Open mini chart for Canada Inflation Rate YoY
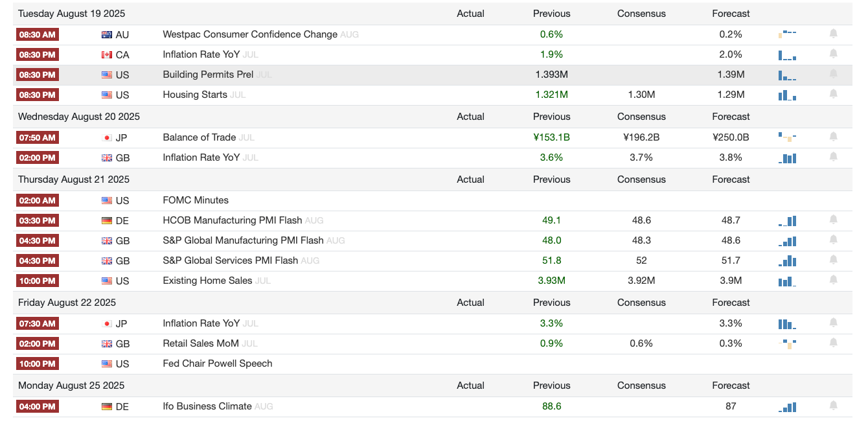Viewport: 868px width, 438px height. [787, 55]
